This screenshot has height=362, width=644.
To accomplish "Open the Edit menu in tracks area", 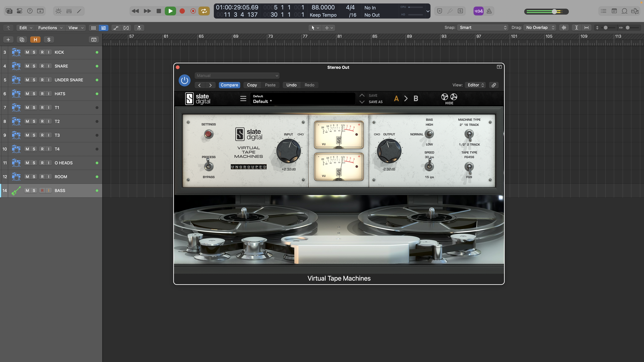I will 25,28.
